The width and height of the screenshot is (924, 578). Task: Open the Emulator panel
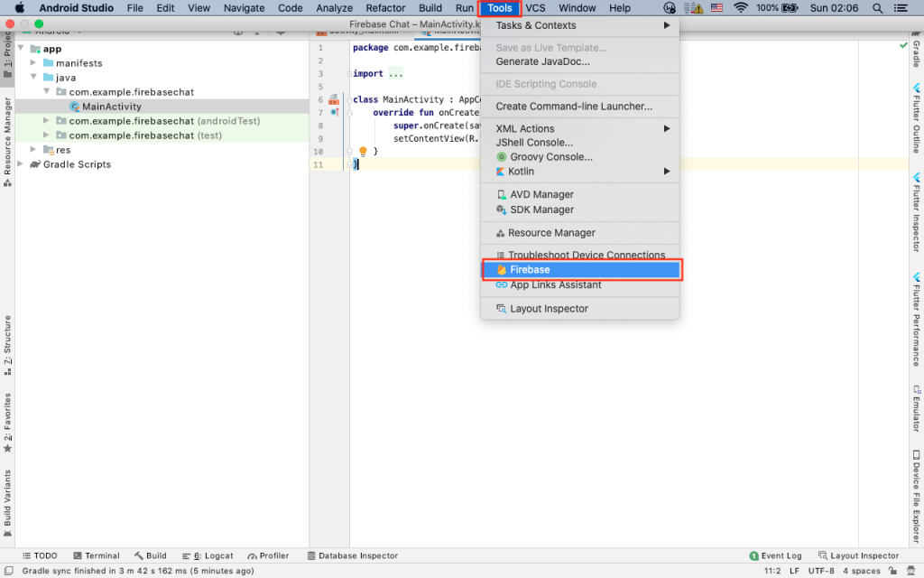pos(917,409)
